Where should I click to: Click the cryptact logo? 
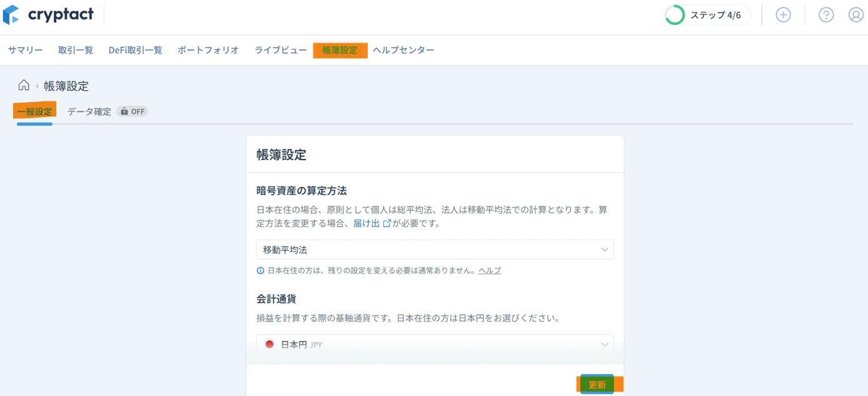48,14
